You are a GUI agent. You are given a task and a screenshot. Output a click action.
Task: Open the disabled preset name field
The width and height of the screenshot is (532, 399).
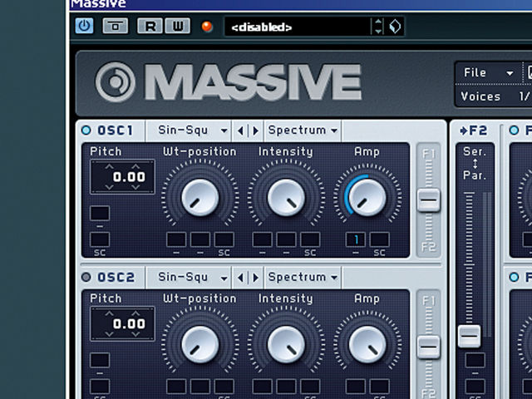(x=298, y=27)
